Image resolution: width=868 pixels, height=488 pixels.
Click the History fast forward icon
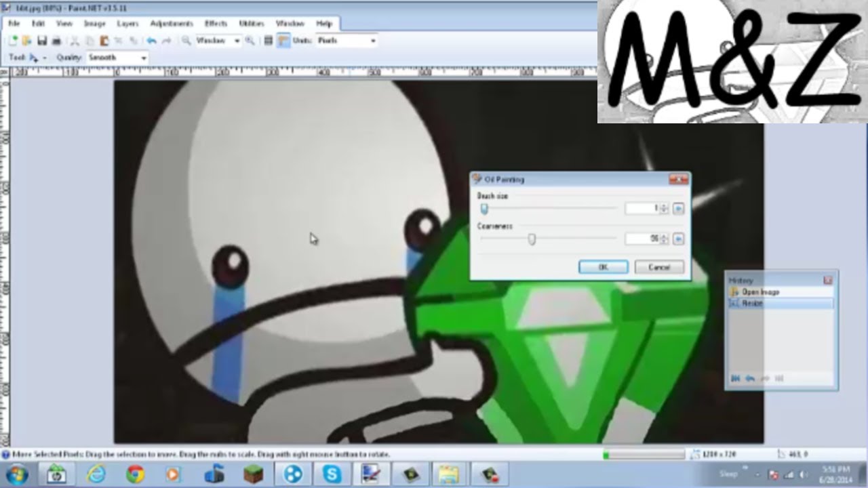779,378
